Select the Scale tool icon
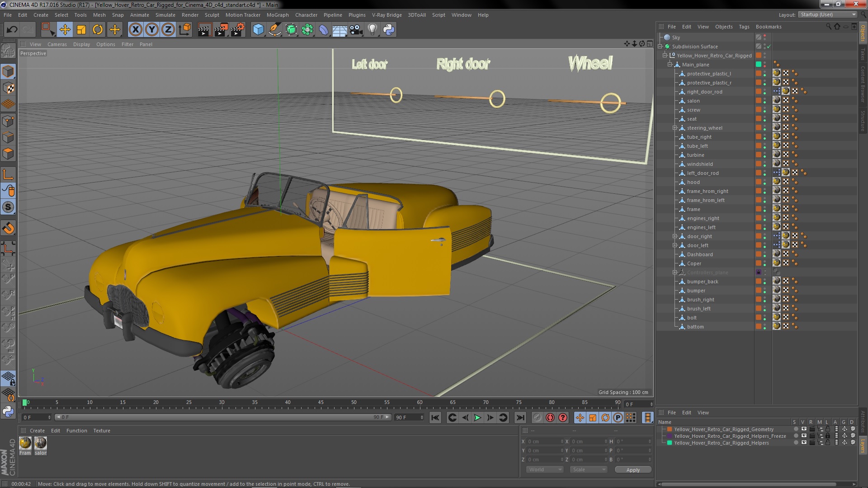The height and width of the screenshot is (488, 868). pos(81,30)
